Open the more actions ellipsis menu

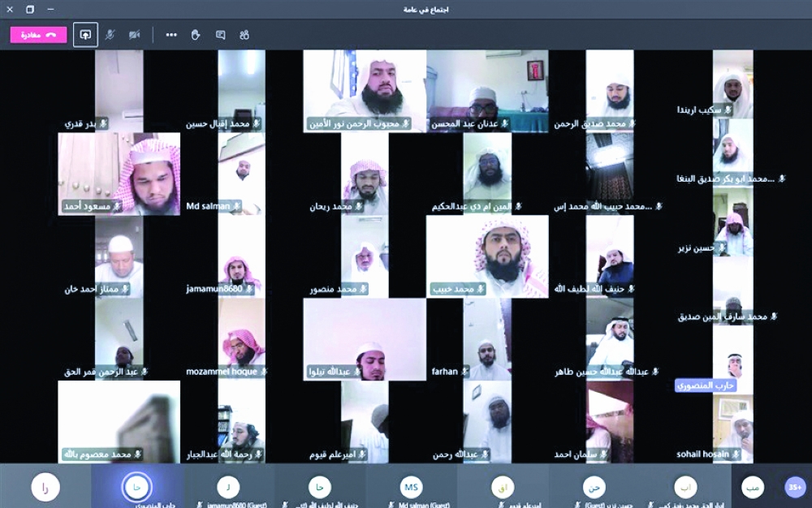[171, 35]
